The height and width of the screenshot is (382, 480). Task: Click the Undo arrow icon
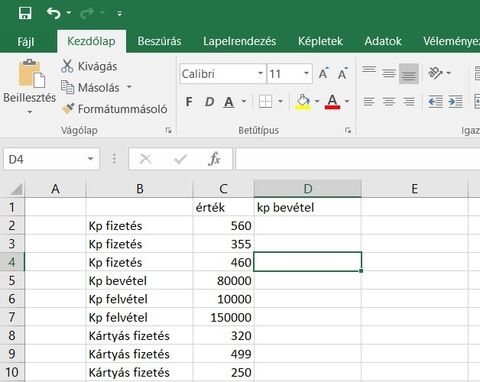tap(54, 13)
